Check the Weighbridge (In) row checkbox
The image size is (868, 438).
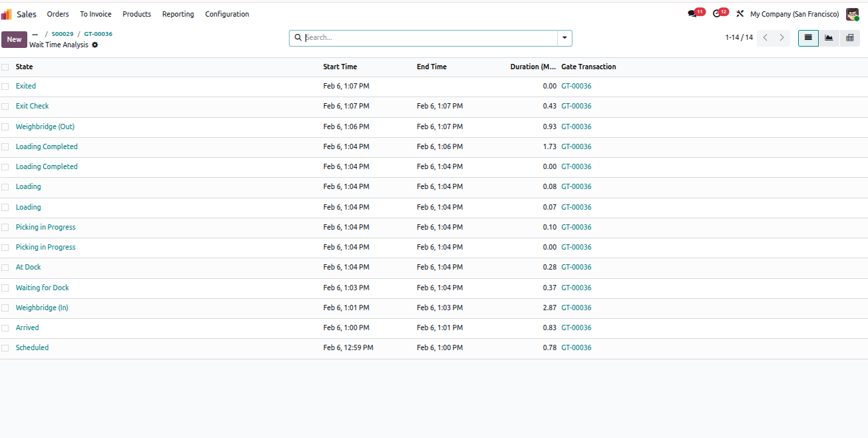coord(5,308)
